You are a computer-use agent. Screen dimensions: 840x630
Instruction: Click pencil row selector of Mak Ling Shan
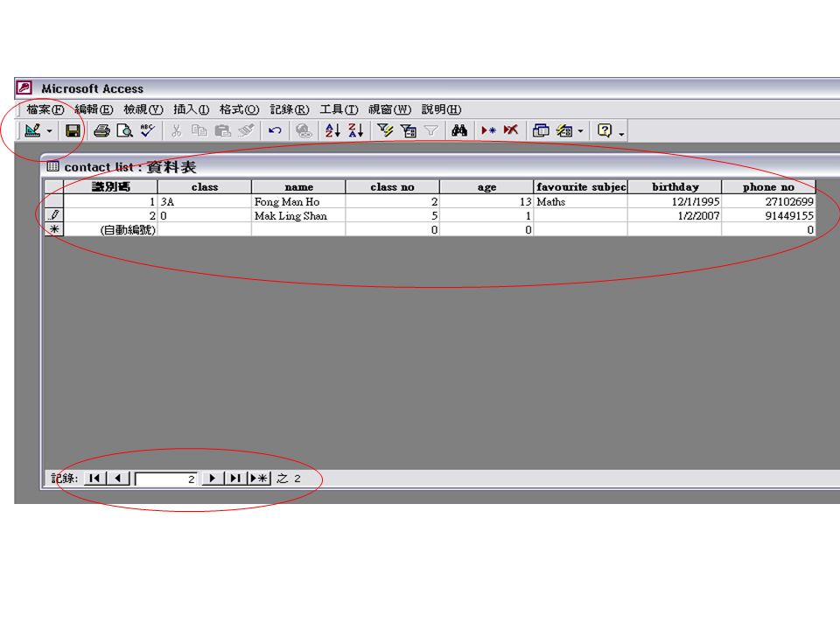coord(54,215)
